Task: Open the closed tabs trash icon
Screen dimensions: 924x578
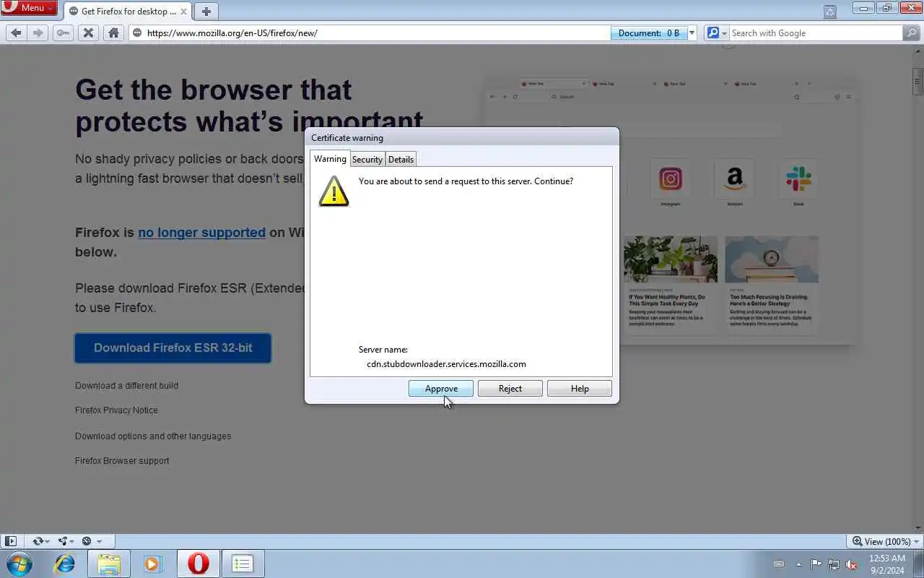Action: pos(830,12)
